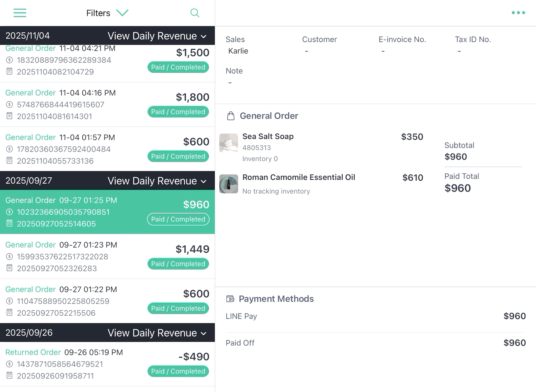Click the dollar icon beside 1782036036759240​0484

coord(10,149)
